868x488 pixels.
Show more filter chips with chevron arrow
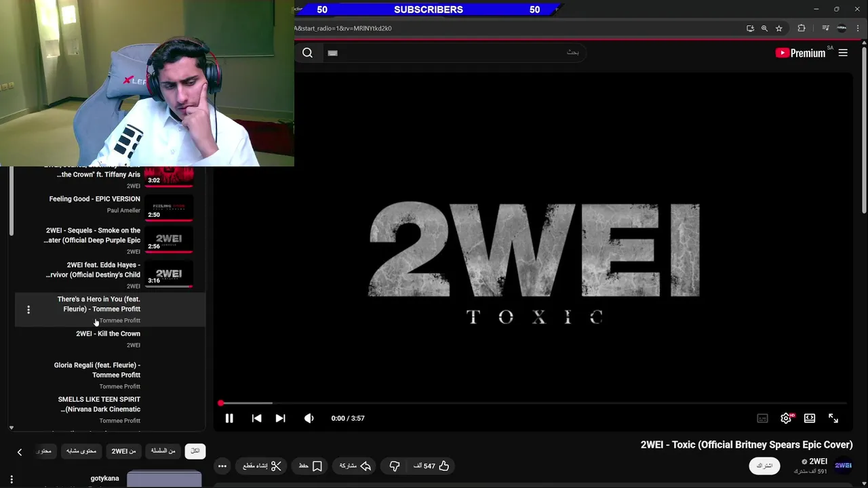pyautogui.click(x=20, y=451)
